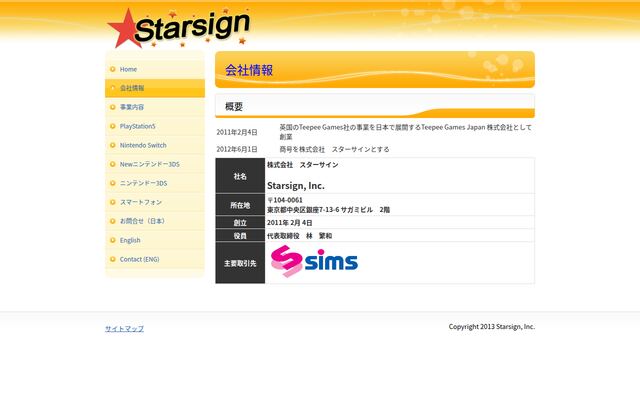
Task: Select 会社情報 in the sidebar menu
Action: click(x=155, y=88)
